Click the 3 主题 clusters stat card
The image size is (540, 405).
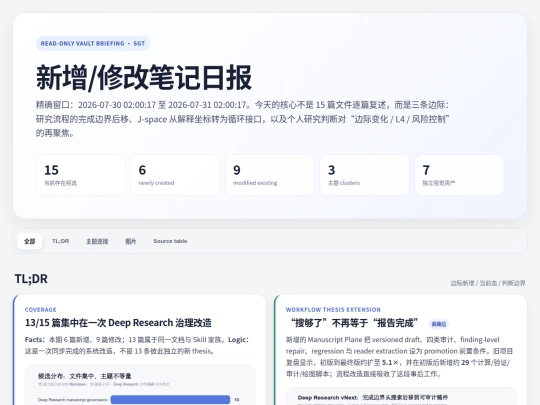coord(365,175)
